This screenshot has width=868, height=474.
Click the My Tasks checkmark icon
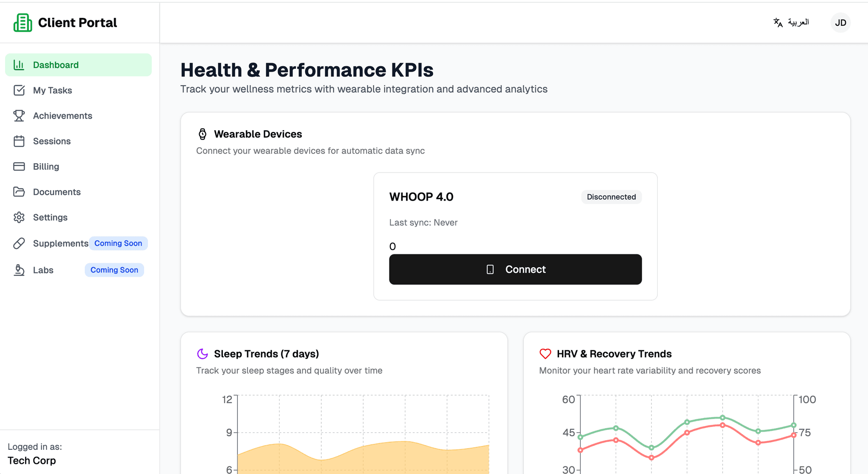[19, 90]
